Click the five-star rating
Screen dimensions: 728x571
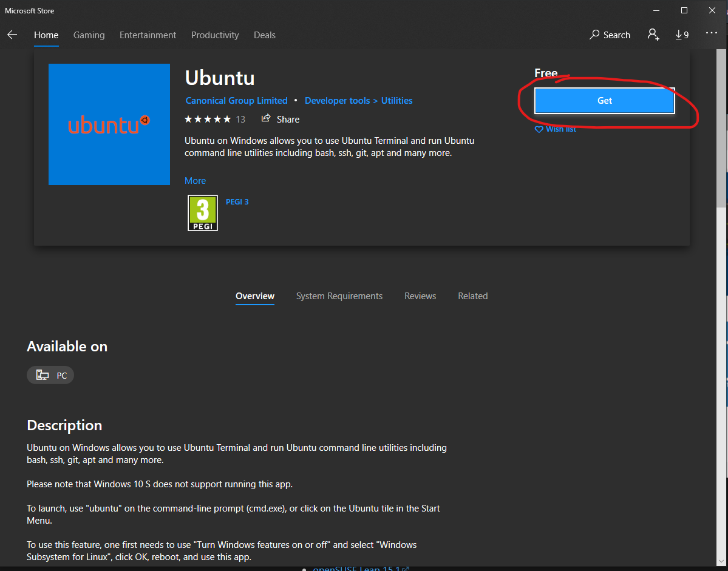point(208,119)
